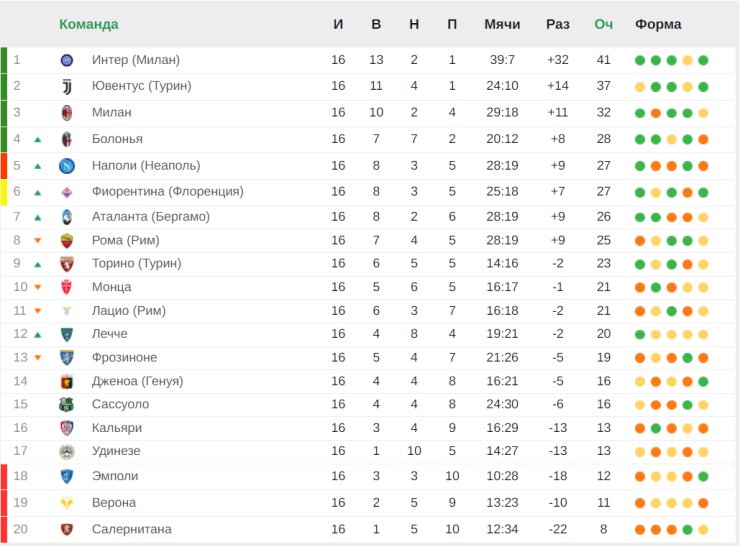Click the Torino bull crest icon

point(67,264)
